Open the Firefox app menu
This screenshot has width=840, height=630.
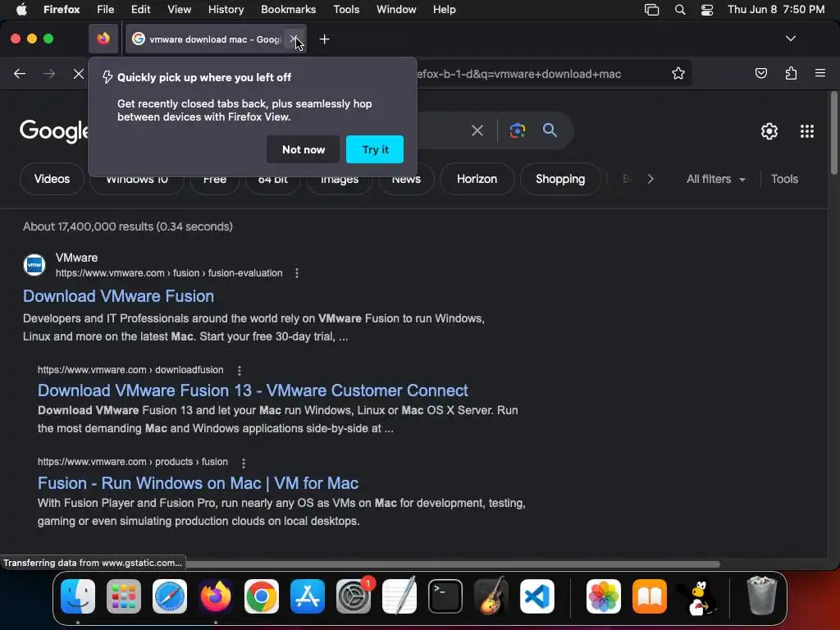pyautogui.click(x=62, y=9)
